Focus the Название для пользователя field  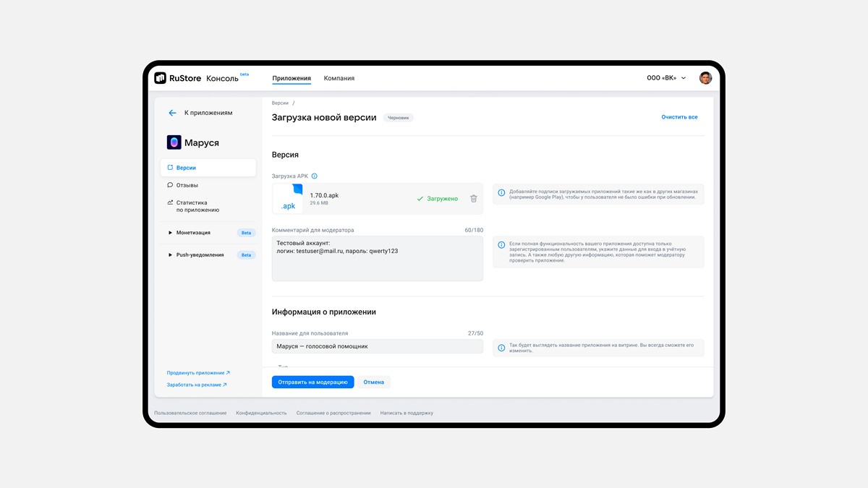[378, 346]
